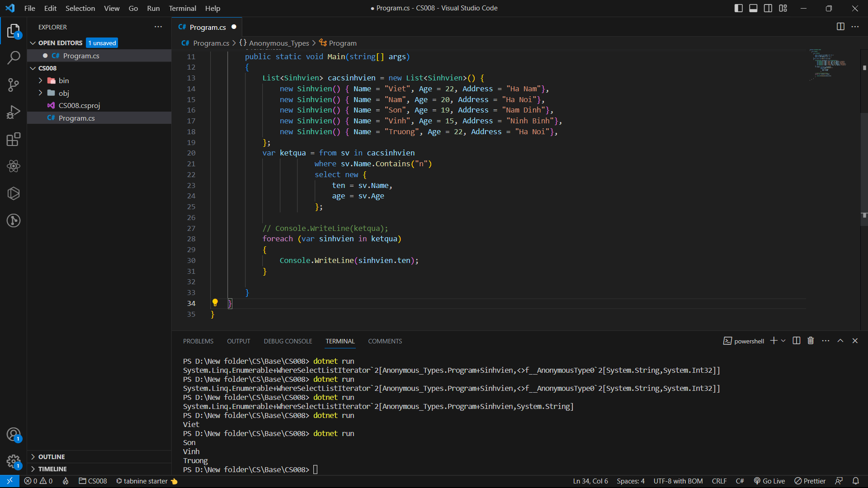Open Customize Layout button
The image size is (868, 488).
783,8
